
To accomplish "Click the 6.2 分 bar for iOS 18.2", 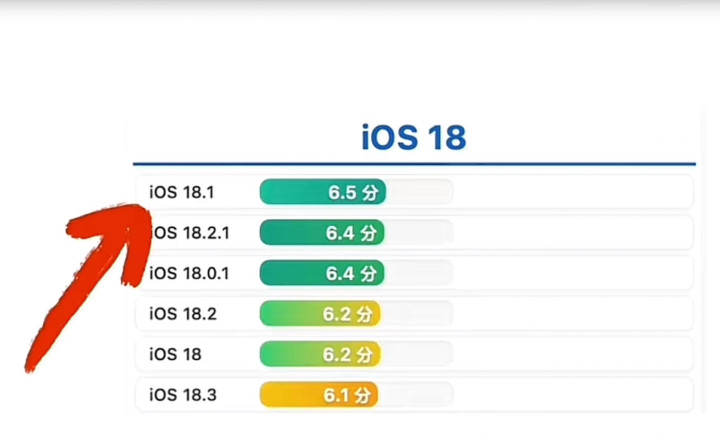I will coord(320,314).
